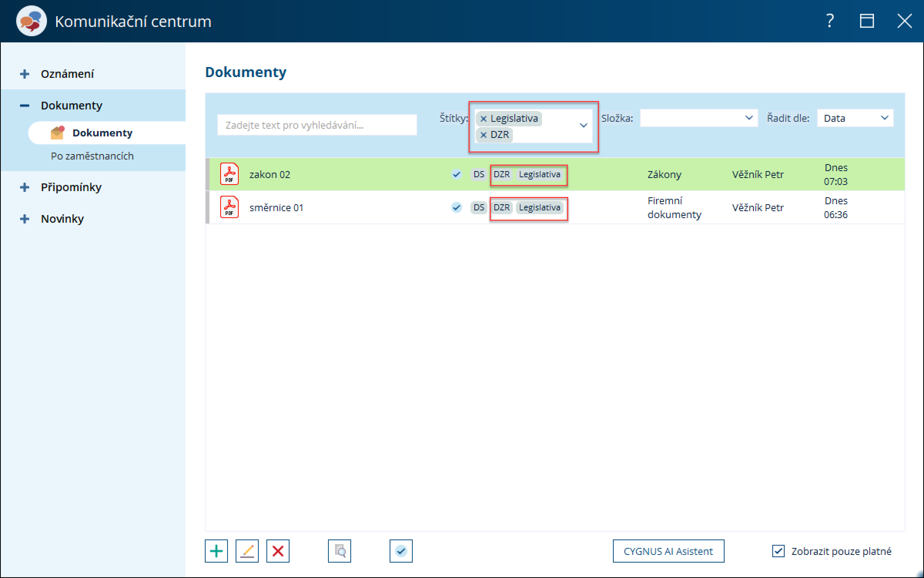Click the red X delete document button
This screenshot has height=578, width=924.
pyautogui.click(x=278, y=551)
